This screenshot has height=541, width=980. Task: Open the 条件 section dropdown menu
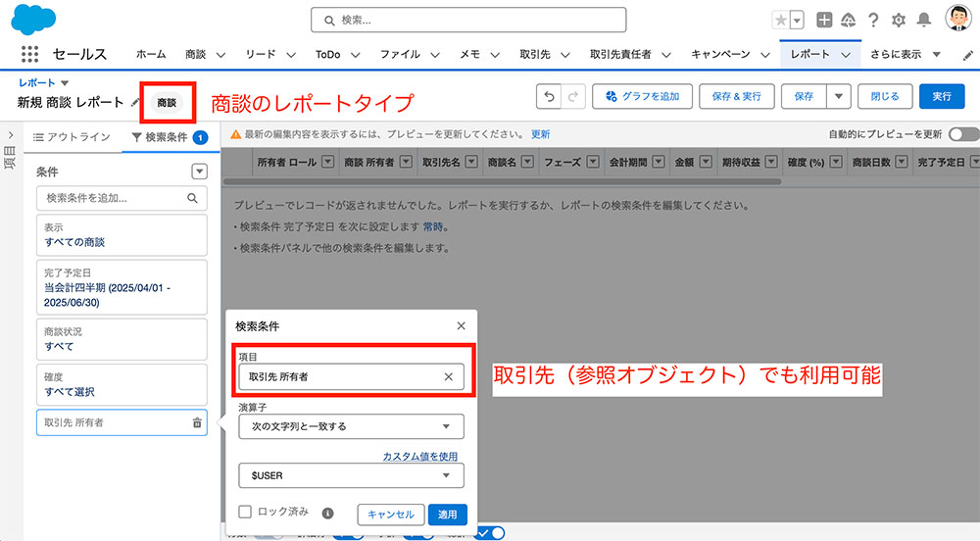(199, 172)
